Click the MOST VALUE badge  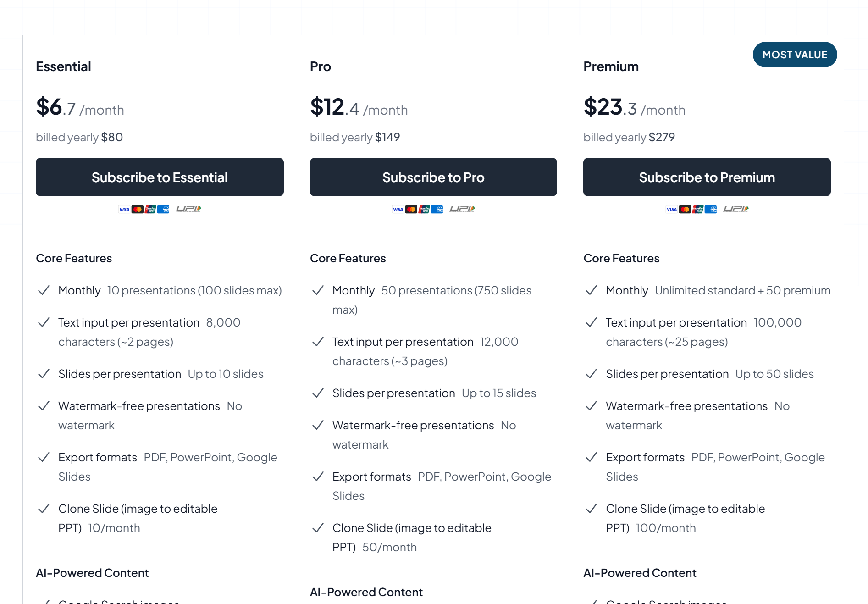[x=795, y=55]
